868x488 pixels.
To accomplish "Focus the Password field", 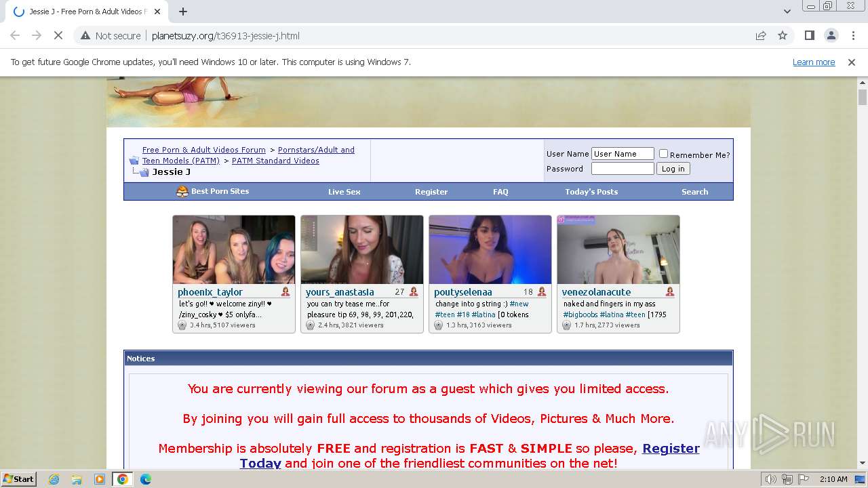I will pos(623,168).
